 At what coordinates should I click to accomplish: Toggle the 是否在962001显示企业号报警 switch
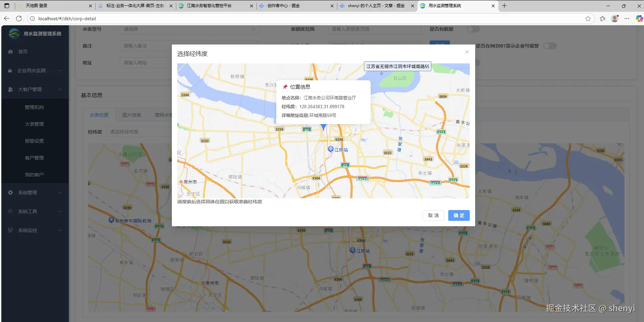(550, 46)
